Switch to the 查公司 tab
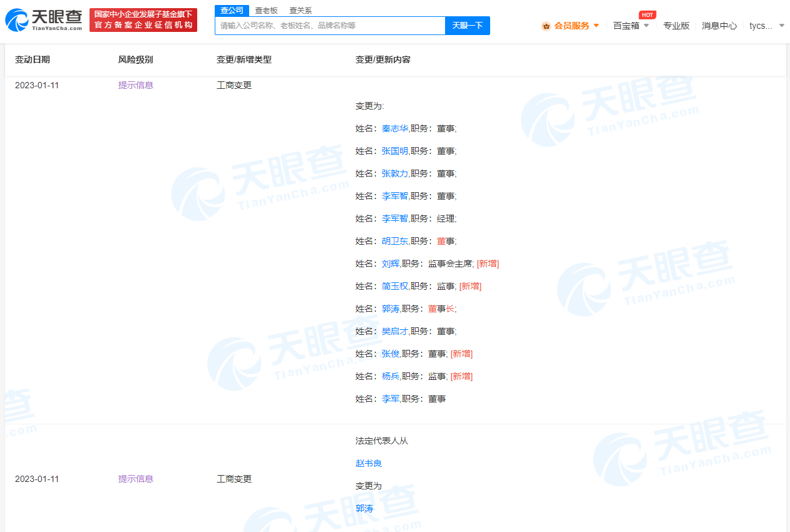The width and height of the screenshot is (790, 532). (x=232, y=11)
